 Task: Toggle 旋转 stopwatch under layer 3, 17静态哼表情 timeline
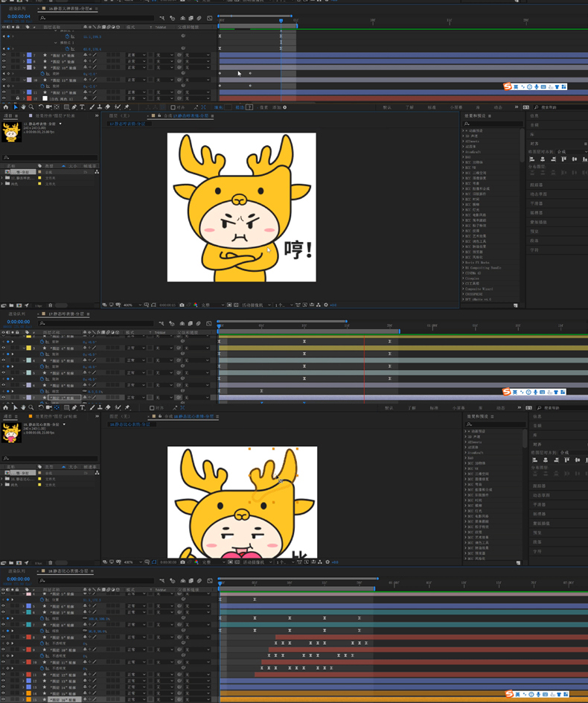click(x=42, y=354)
